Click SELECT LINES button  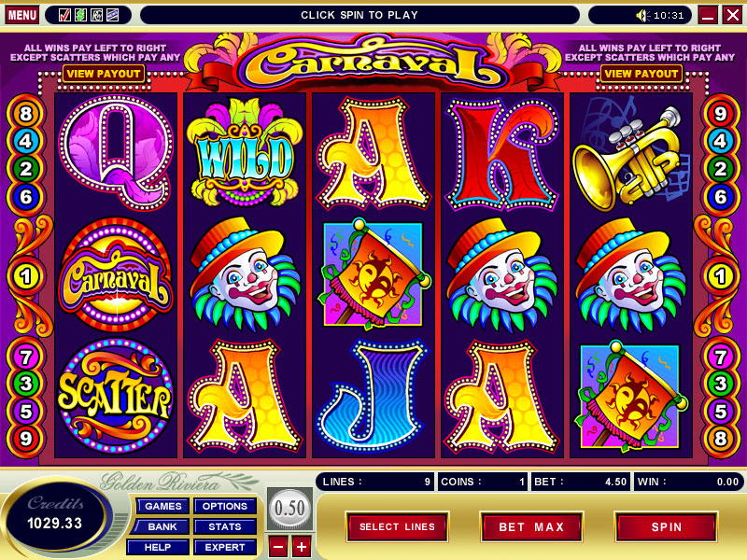[x=398, y=526]
